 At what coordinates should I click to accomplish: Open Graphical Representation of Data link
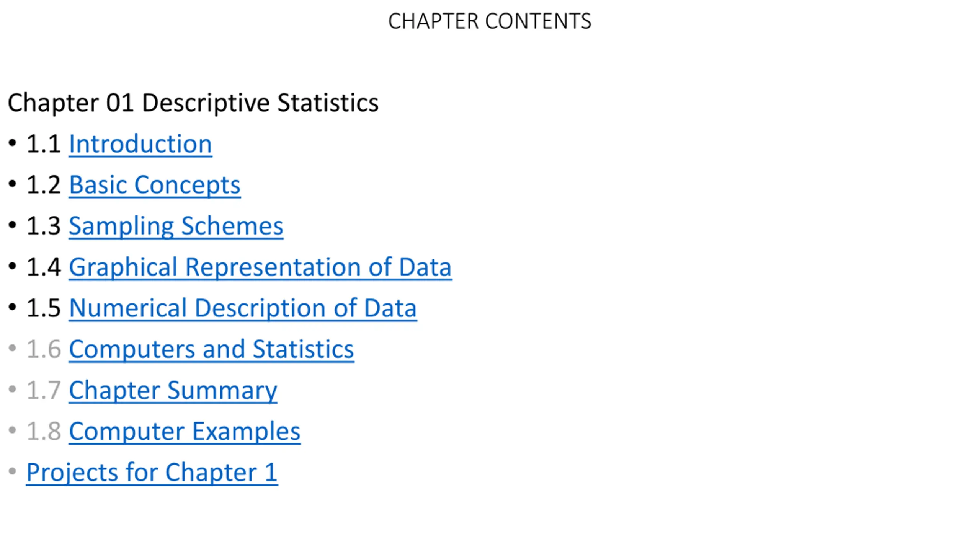click(x=260, y=267)
